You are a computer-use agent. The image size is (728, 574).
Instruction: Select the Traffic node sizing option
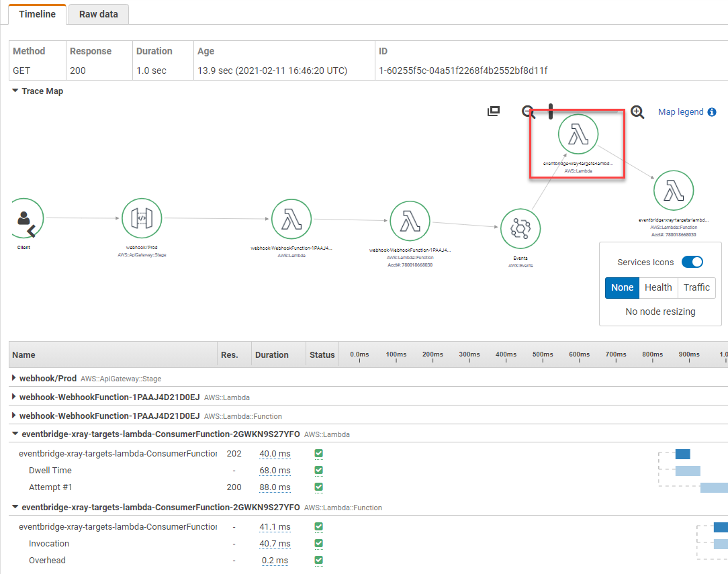tap(696, 288)
